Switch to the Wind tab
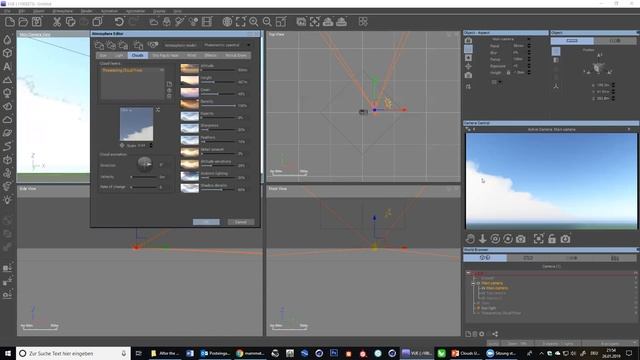640x360 pixels. pos(191,55)
